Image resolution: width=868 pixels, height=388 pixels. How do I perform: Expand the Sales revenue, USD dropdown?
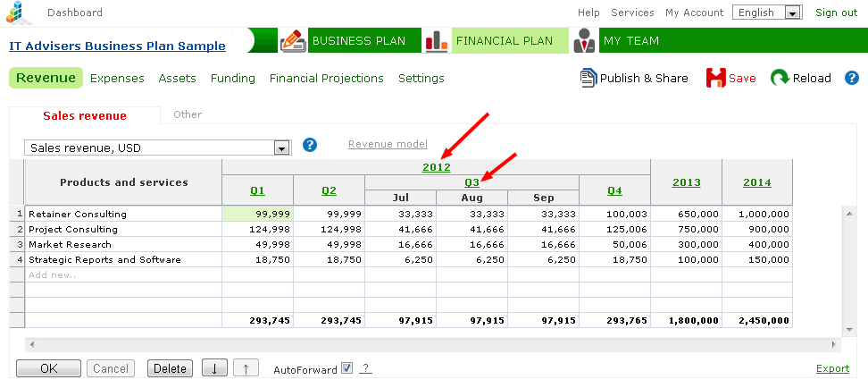click(x=158, y=148)
